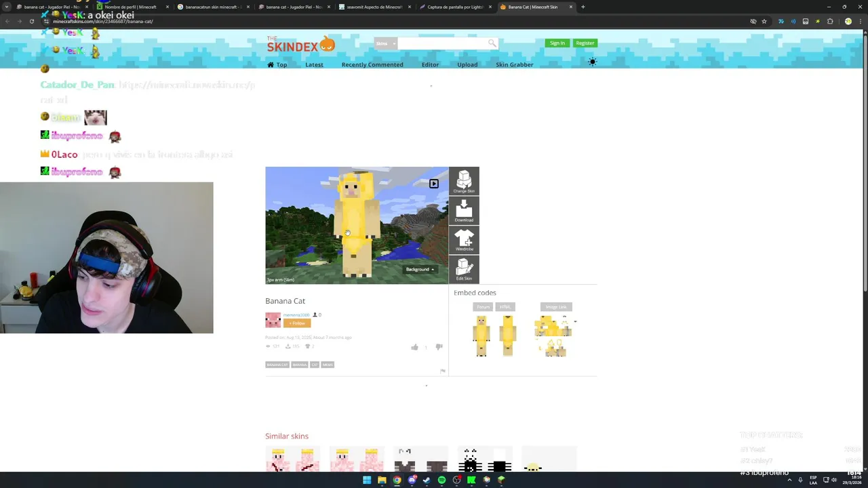The image size is (868, 488).
Task: Go to Latest skins
Action: click(314, 64)
